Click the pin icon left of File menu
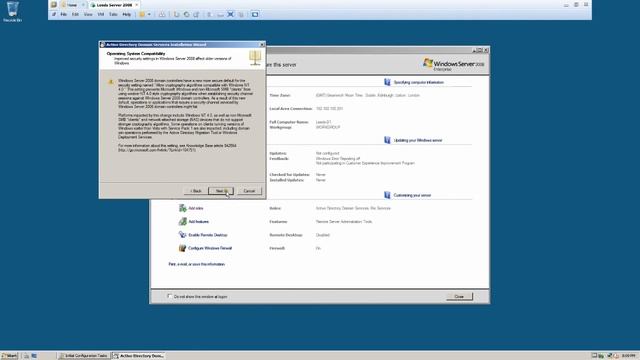Viewport: 640px width, 360px height. pyautogui.click(x=53, y=14)
